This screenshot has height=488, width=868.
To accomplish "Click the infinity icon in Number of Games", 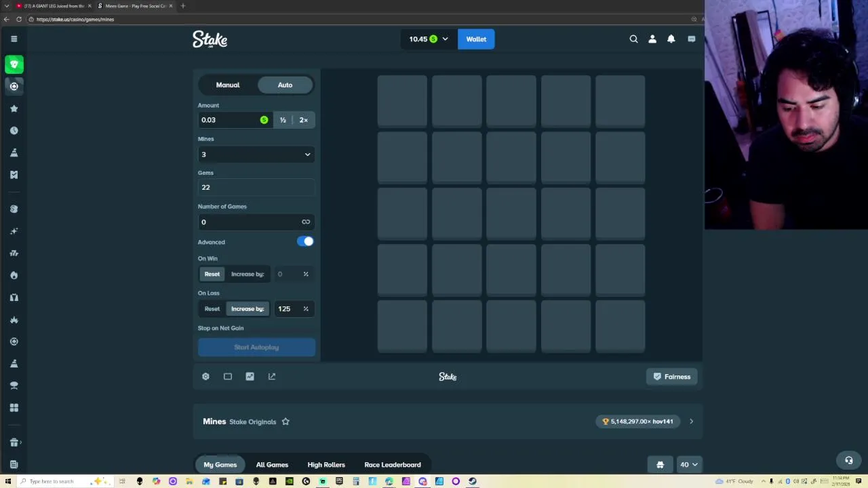I will (x=306, y=222).
